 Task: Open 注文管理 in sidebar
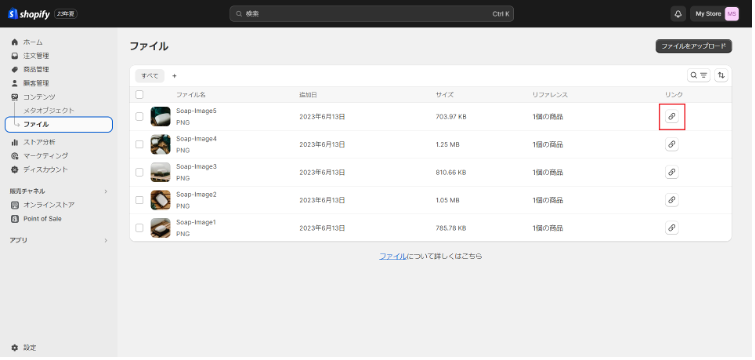pos(36,56)
